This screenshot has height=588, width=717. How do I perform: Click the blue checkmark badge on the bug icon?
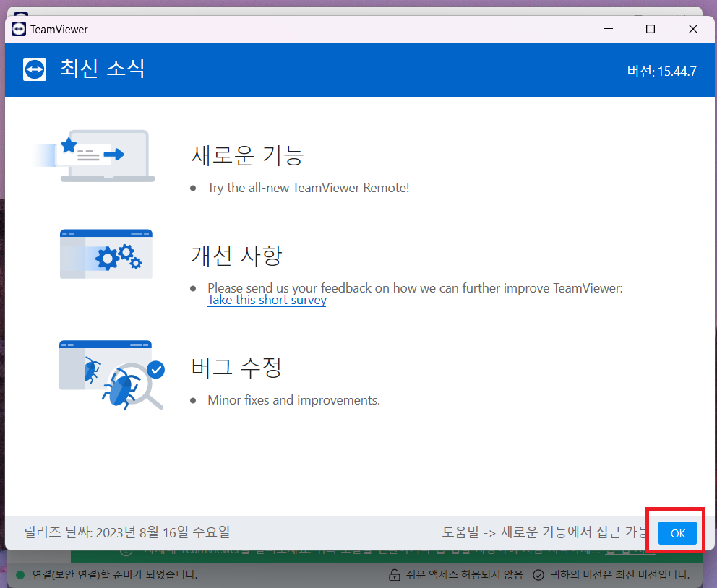154,369
